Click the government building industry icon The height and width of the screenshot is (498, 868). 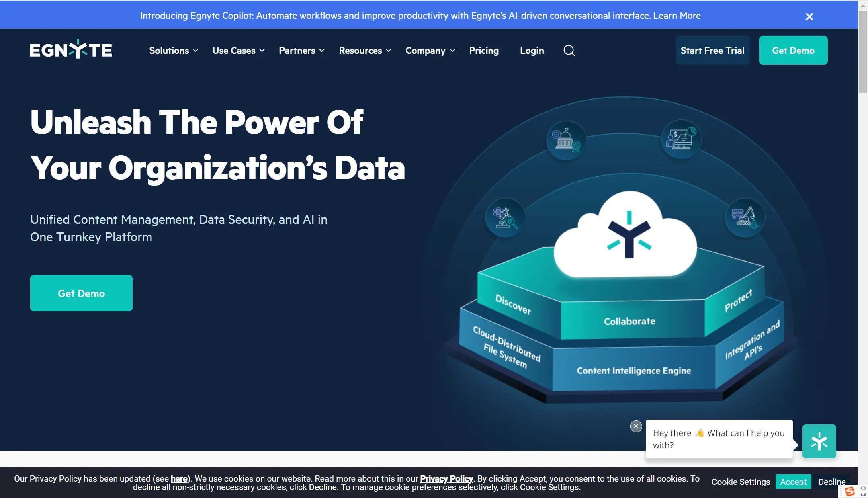(x=566, y=140)
